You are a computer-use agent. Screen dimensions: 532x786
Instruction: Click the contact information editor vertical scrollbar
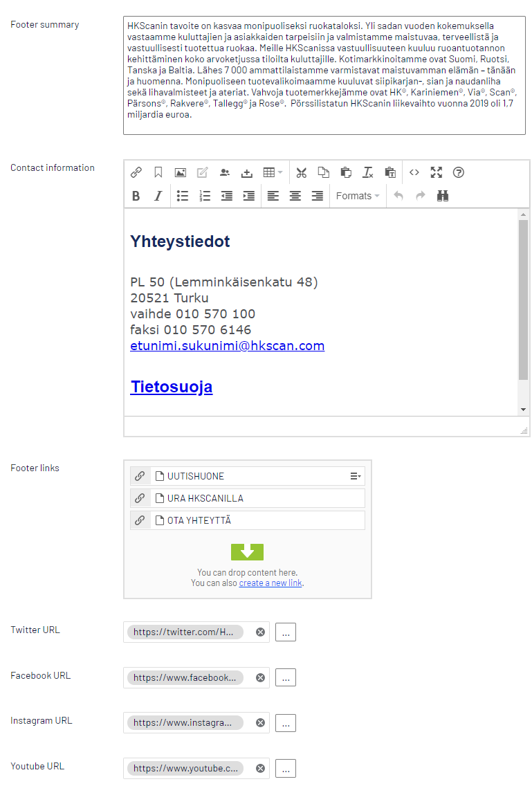pyautogui.click(x=523, y=298)
